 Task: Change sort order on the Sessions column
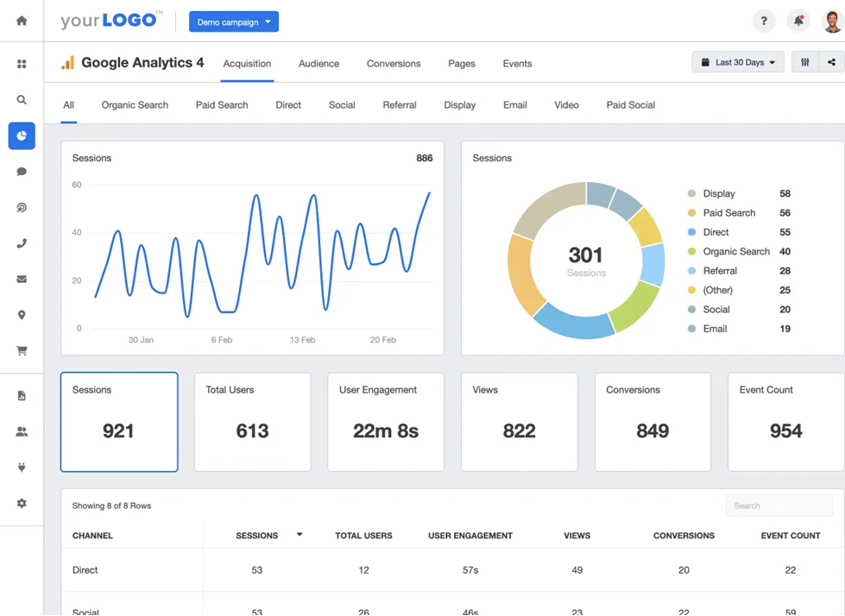[x=299, y=535]
